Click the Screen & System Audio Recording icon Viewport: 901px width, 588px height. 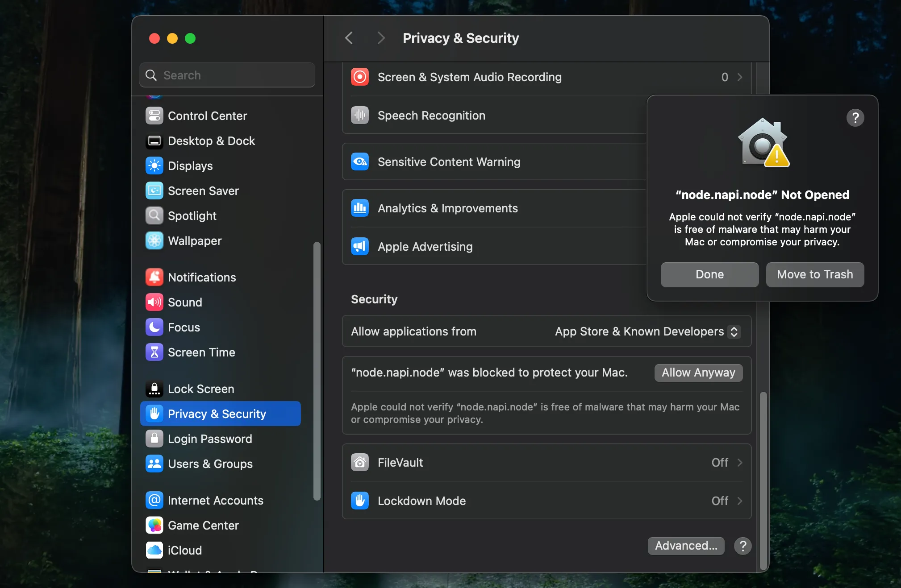[x=359, y=77]
